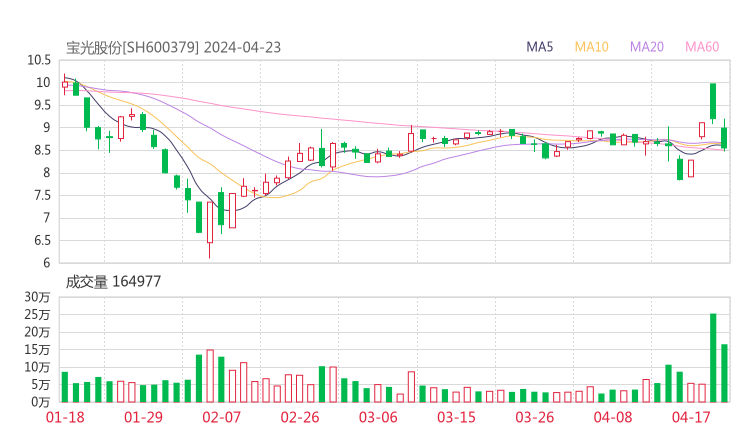Click the MA5 legend label
Screen dimensions: 740x440
coord(539,47)
